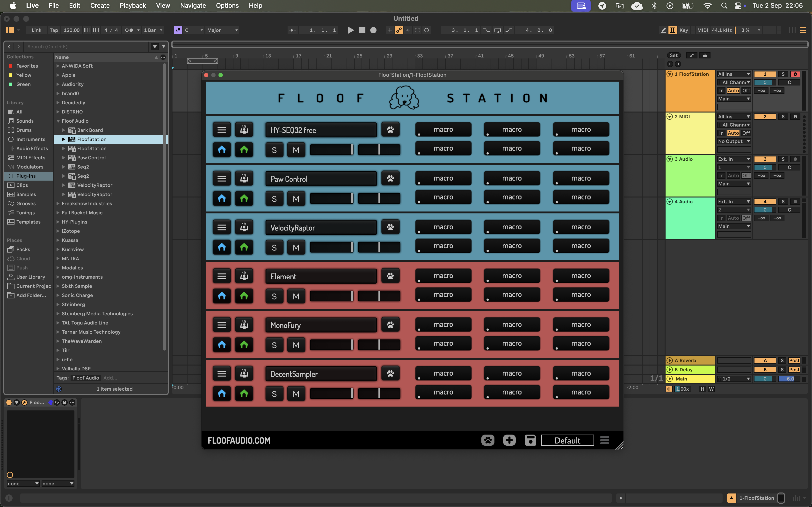Image resolution: width=812 pixels, height=507 pixels.
Task: Open the All Ins input dropdown on track 3 Audio
Action: (x=733, y=159)
